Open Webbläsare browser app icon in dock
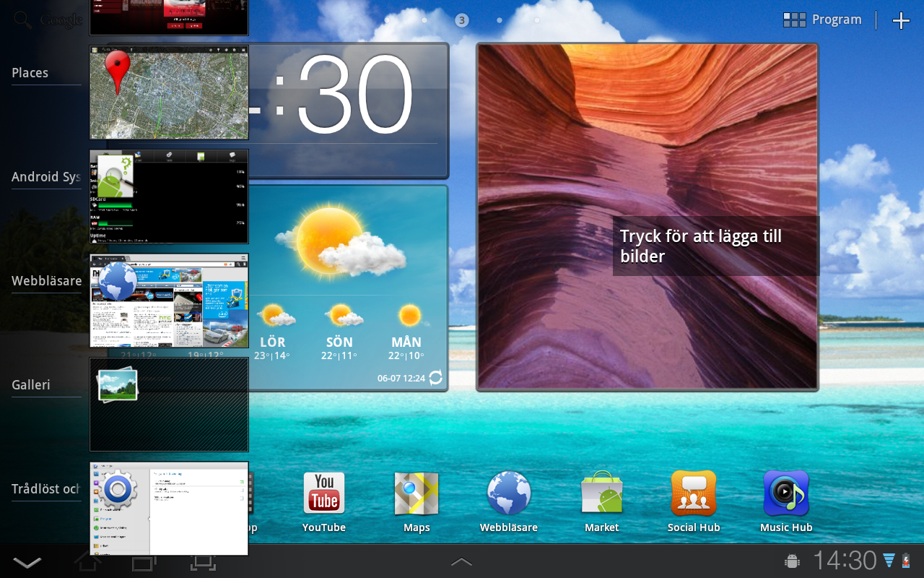Image resolution: width=924 pixels, height=578 pixels. [509, 494]
